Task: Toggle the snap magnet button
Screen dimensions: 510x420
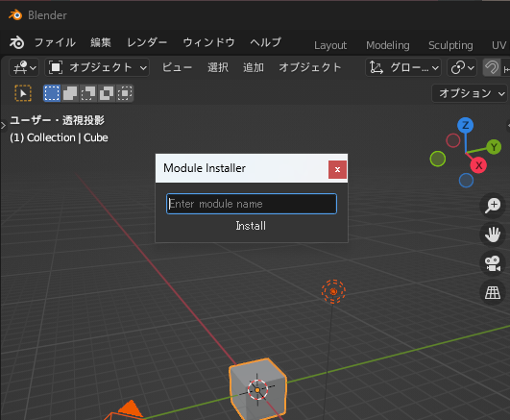Action: click(x=491, y=67)
